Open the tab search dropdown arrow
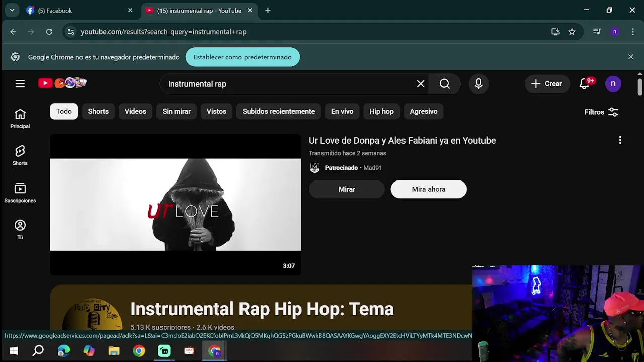The image size is (644, 362). click(12, 10)
